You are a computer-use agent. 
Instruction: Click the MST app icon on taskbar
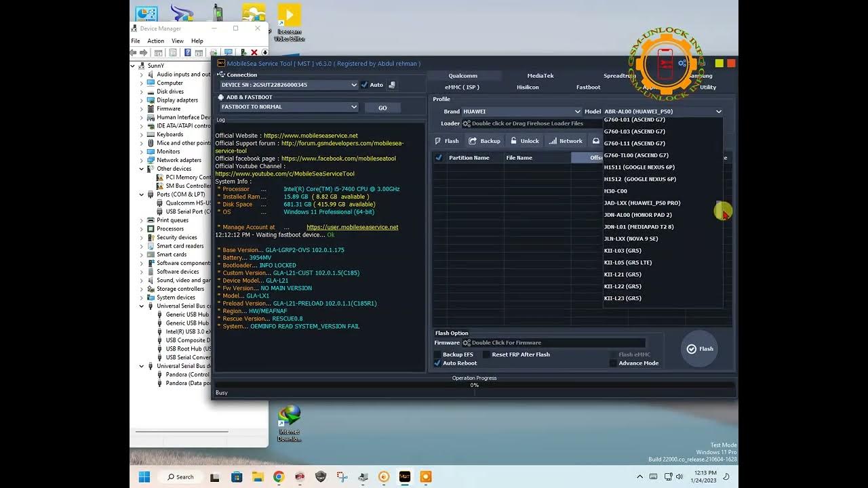(405, 476)
